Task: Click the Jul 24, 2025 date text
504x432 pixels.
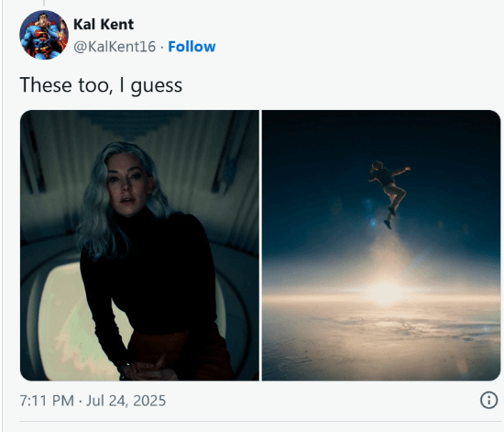Action: tap(126, 401)
